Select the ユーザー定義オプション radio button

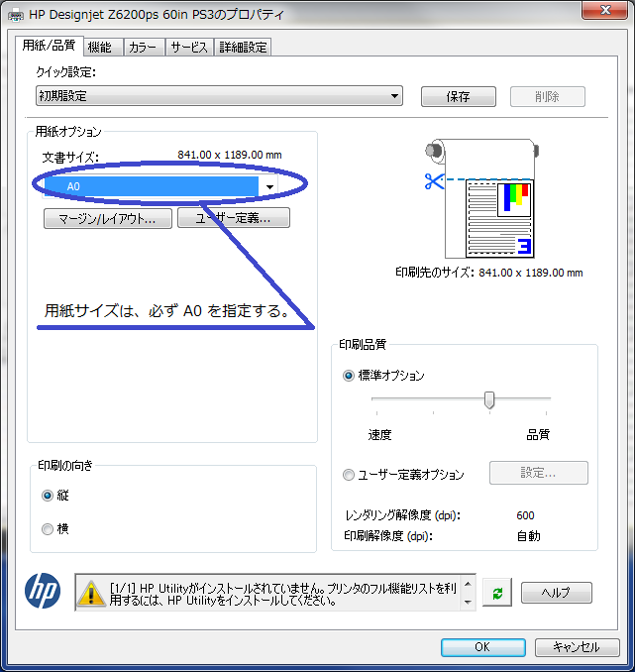pos(349,475)
